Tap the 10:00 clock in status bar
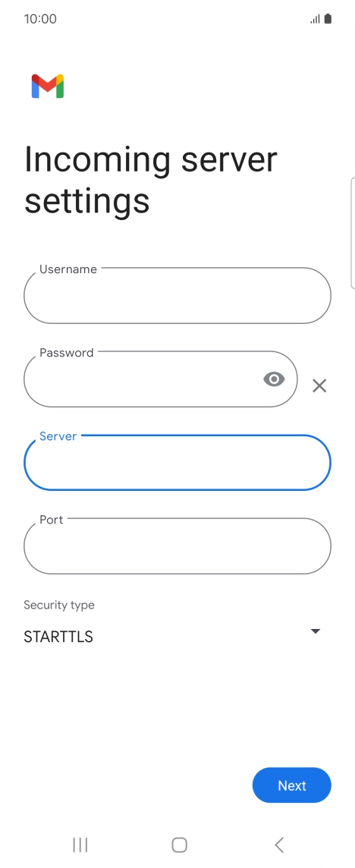The image size is (355, 868). point(40,19)
